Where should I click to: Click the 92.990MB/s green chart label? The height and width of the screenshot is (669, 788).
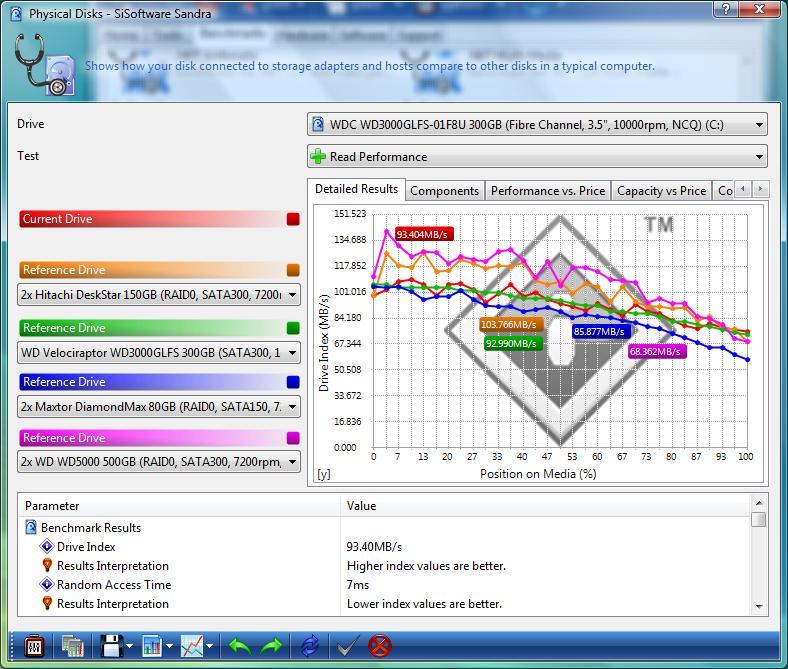pyautogui.click(x=511, y=343)
